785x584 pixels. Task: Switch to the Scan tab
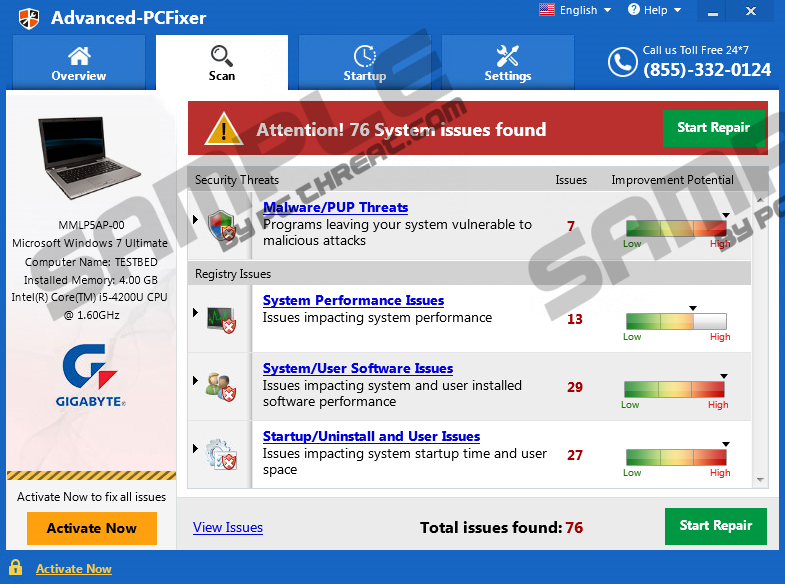(222, 63)
